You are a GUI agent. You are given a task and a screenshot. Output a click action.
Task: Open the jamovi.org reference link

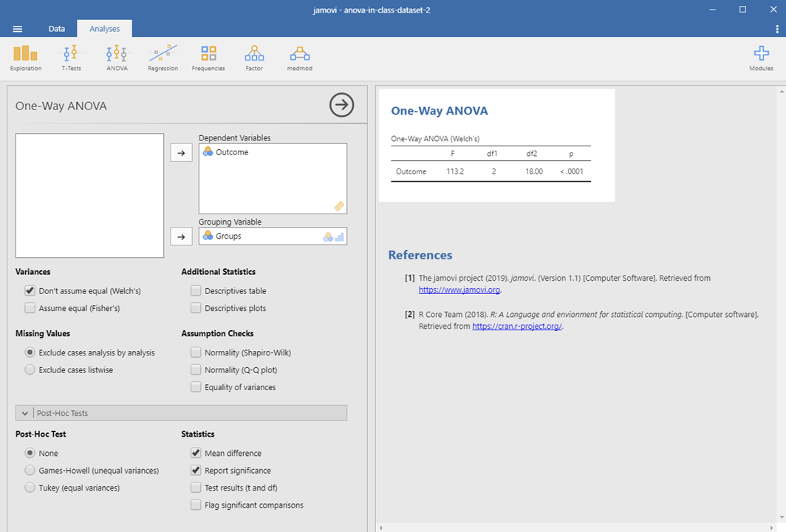point(459,290)
